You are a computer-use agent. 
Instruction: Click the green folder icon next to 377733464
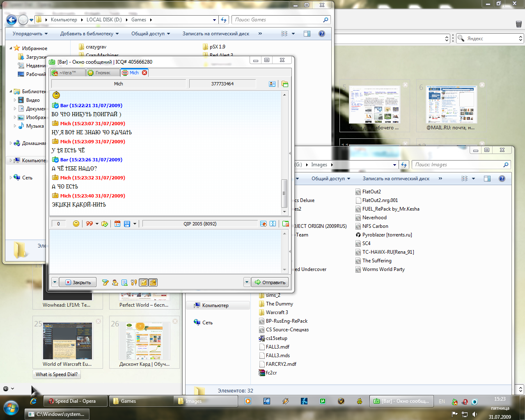click(x=285, y=84)
